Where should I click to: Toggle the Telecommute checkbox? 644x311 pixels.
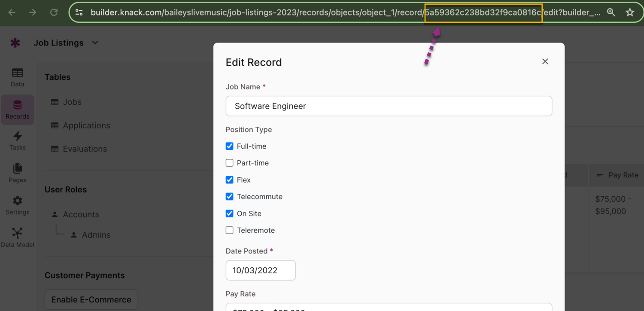230,197
